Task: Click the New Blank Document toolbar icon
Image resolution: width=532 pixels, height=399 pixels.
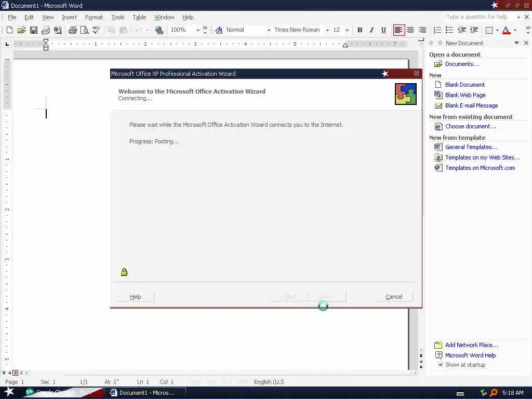Action: point(9,30)
